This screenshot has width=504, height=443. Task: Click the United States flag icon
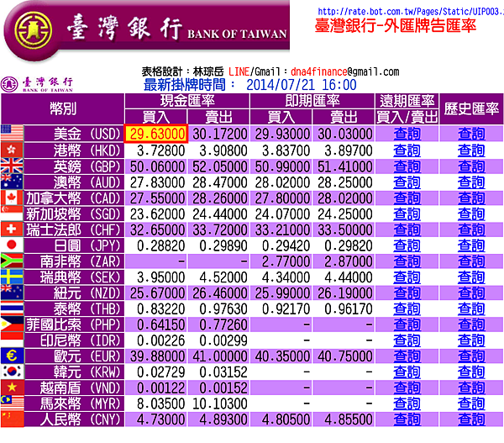(x=12, y=133)
